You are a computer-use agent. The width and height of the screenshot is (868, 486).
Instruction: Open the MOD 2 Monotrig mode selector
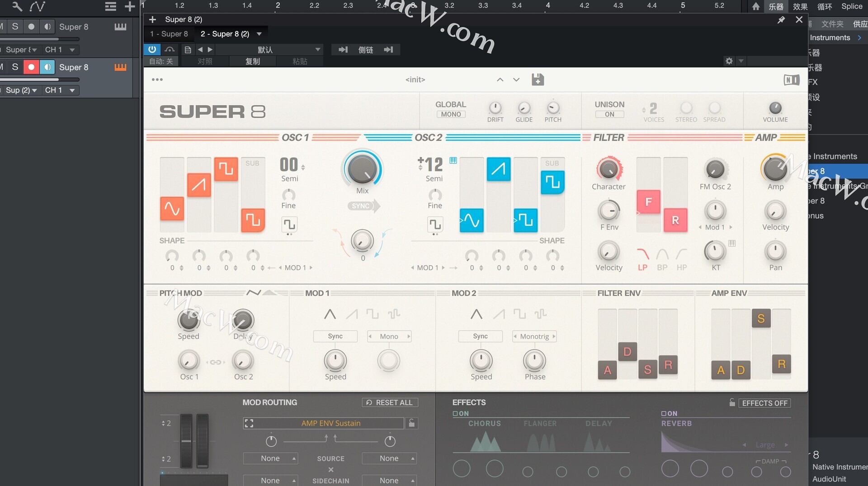pyautogui.click(x=534, y=336)
